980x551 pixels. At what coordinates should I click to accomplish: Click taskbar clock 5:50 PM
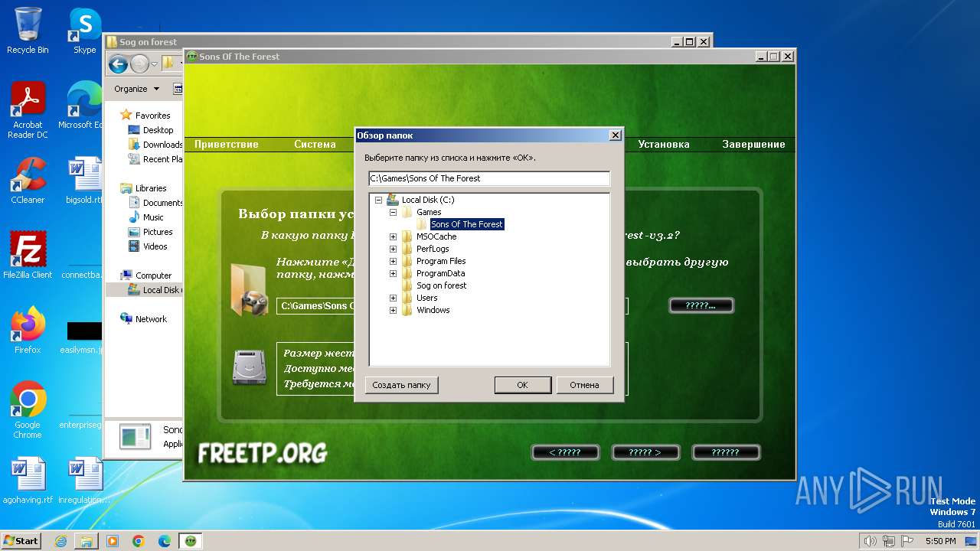pos(940,541)
